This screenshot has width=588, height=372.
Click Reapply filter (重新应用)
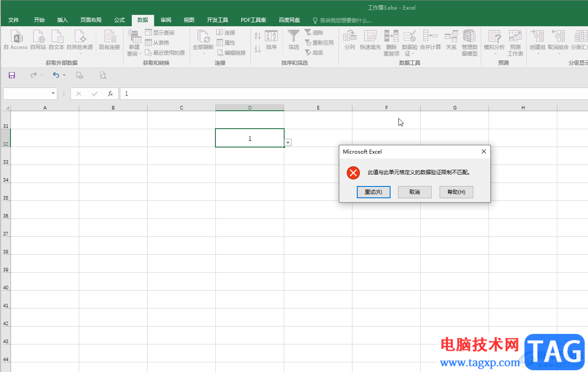tap(319, 43)
